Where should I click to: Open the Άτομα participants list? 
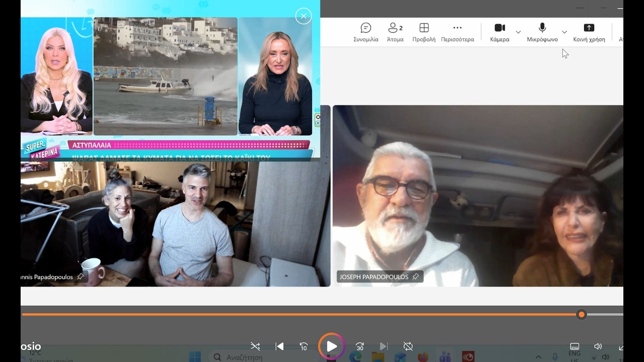[x=395, y=32]
